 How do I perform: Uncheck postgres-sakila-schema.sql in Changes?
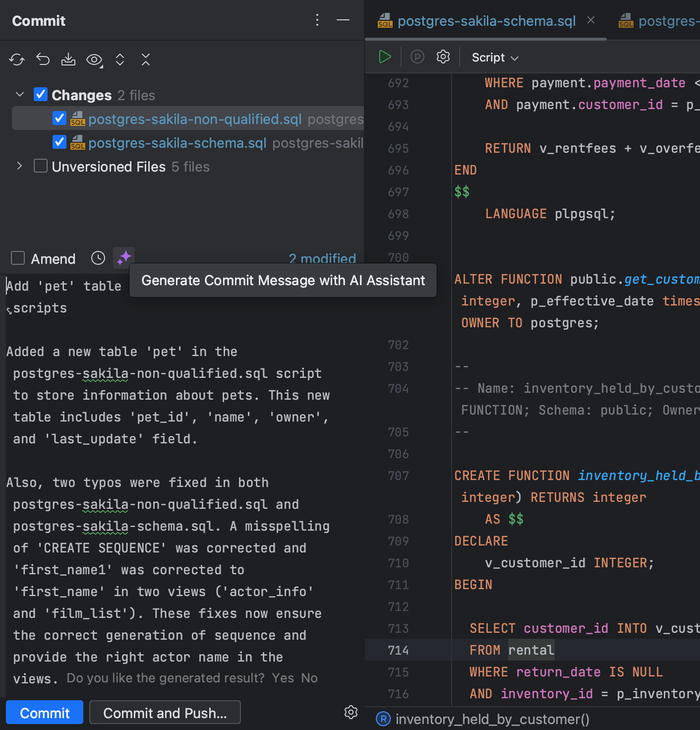(59, 142)
